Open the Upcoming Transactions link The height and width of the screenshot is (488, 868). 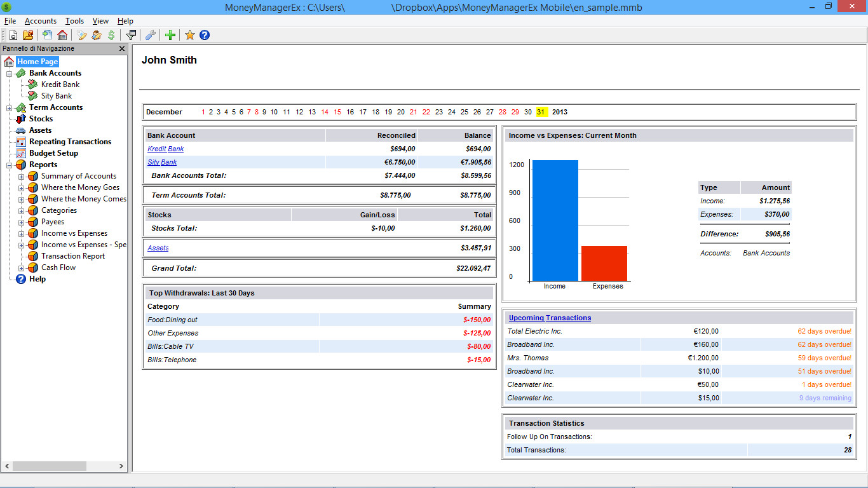tap(550, 318)
